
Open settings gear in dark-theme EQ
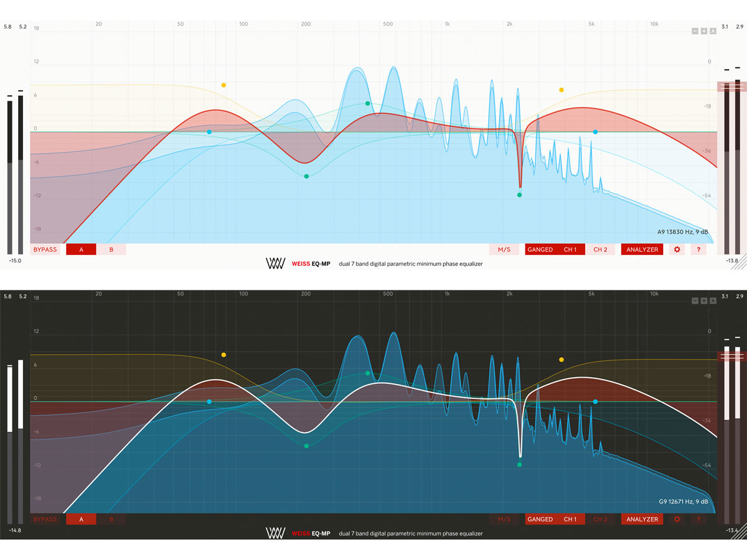click(x=677, y=519)
